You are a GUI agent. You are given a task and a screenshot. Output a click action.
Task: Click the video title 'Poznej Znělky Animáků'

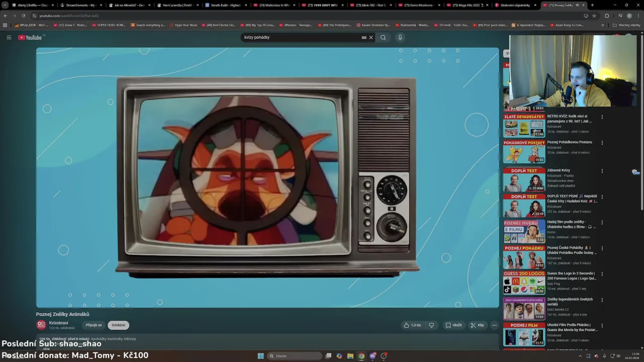point(62,314)
